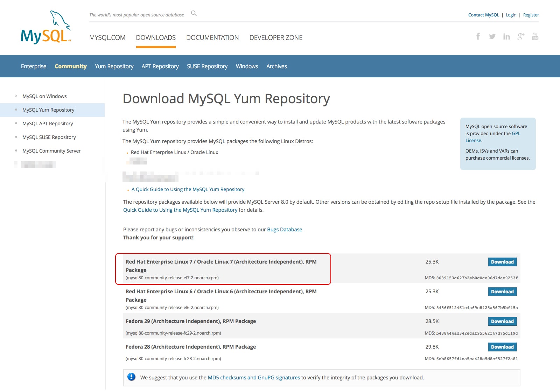
Task: Open the Twitter bird icon
Action: 492,36
